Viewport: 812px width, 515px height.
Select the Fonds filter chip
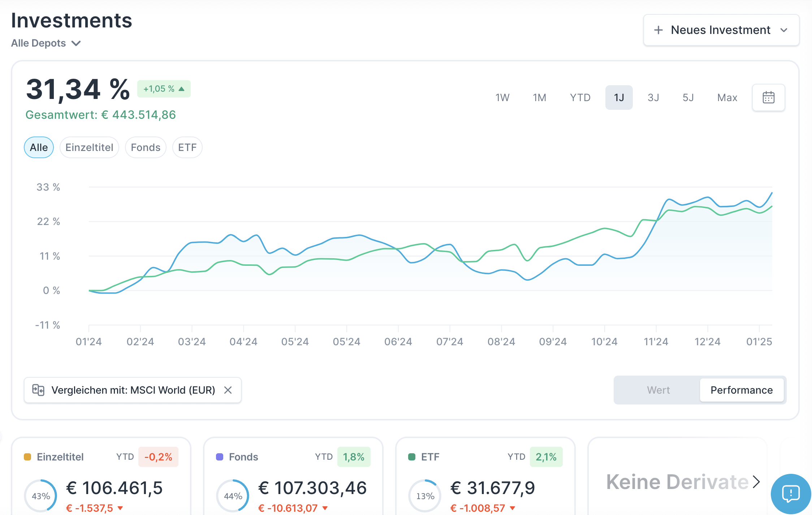coord(146,147)
